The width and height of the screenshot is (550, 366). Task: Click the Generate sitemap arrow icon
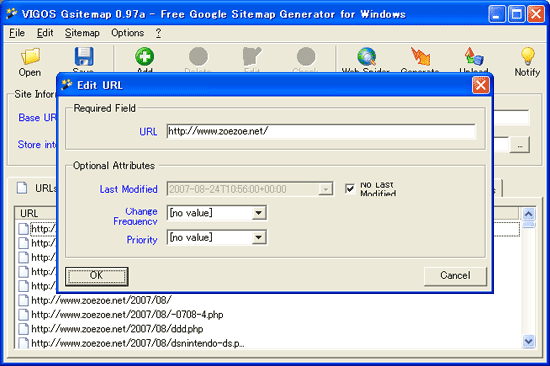tap(420, 56)
